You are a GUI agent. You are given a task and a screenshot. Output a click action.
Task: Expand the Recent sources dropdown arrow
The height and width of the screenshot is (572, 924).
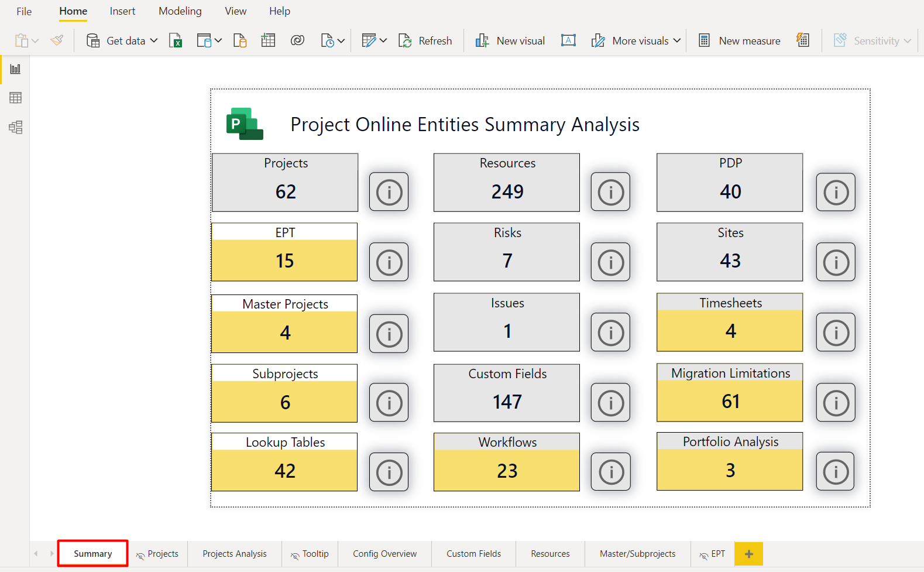[x=341, y=41]
